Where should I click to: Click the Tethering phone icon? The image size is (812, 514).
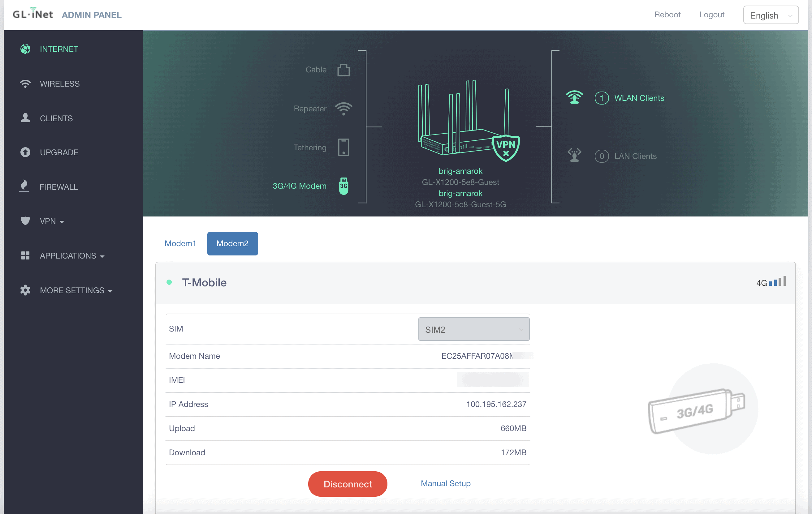[x=343, y=147]
